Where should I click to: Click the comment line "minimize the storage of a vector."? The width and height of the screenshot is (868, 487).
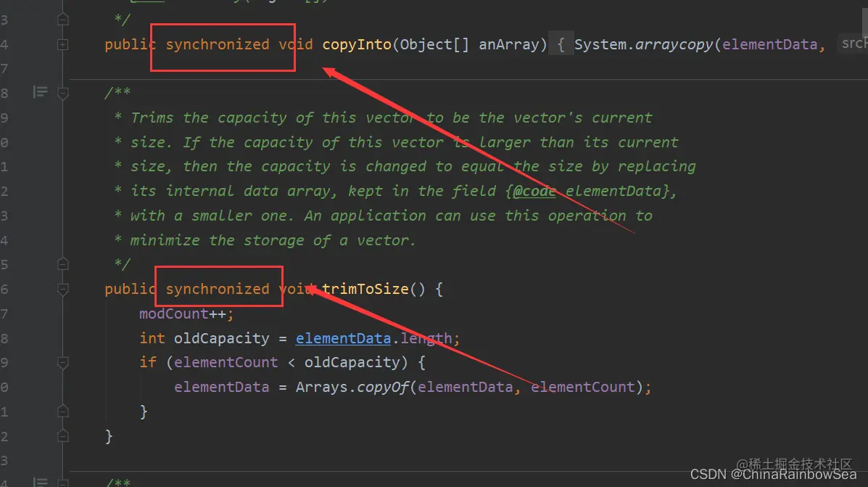point(265,240)
